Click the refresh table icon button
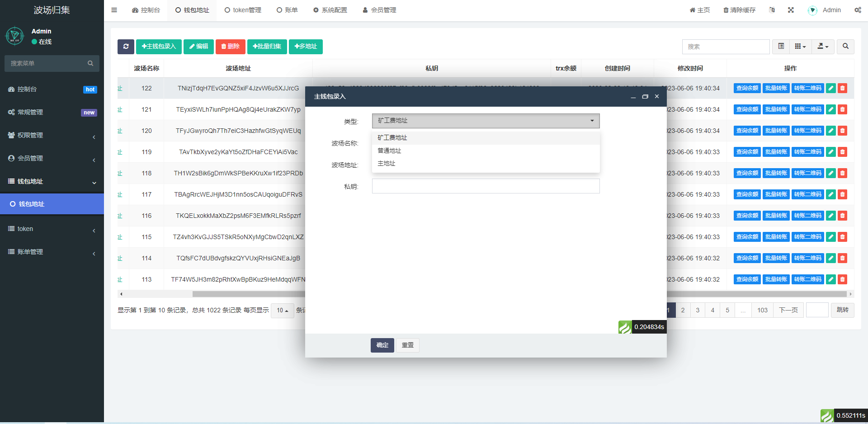 click(126, 47)
